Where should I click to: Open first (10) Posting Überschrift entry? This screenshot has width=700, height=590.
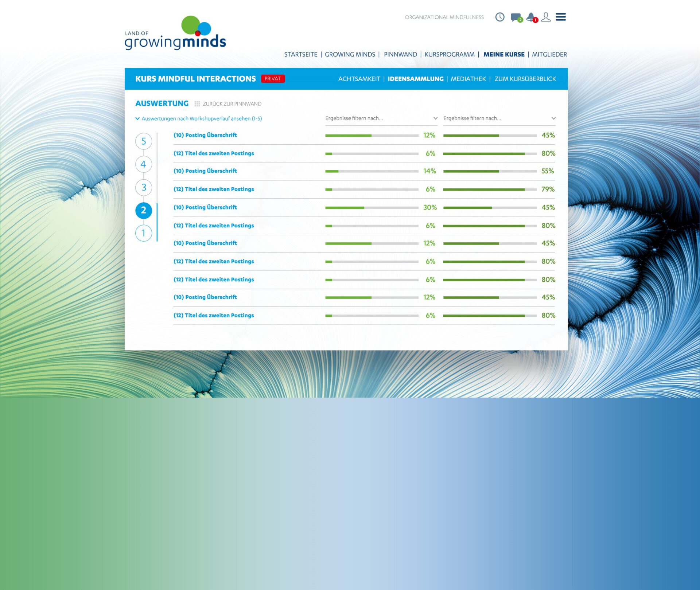coord(205,135)
